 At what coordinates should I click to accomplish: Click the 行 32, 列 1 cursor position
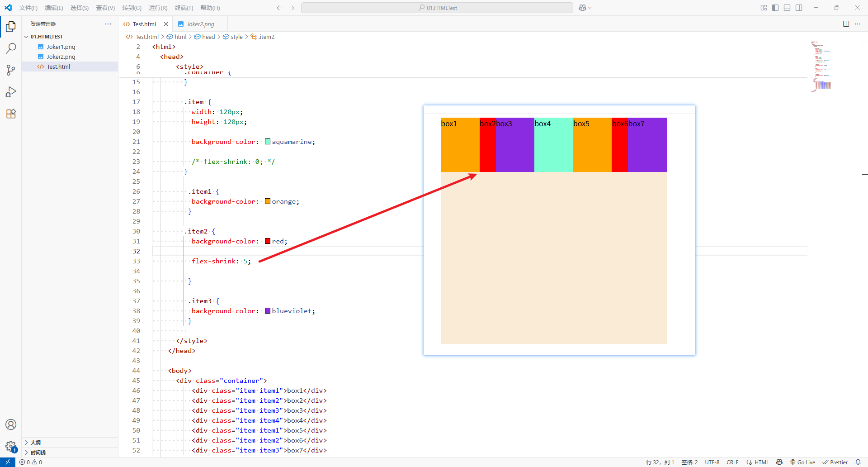click(x=660, y=462)
